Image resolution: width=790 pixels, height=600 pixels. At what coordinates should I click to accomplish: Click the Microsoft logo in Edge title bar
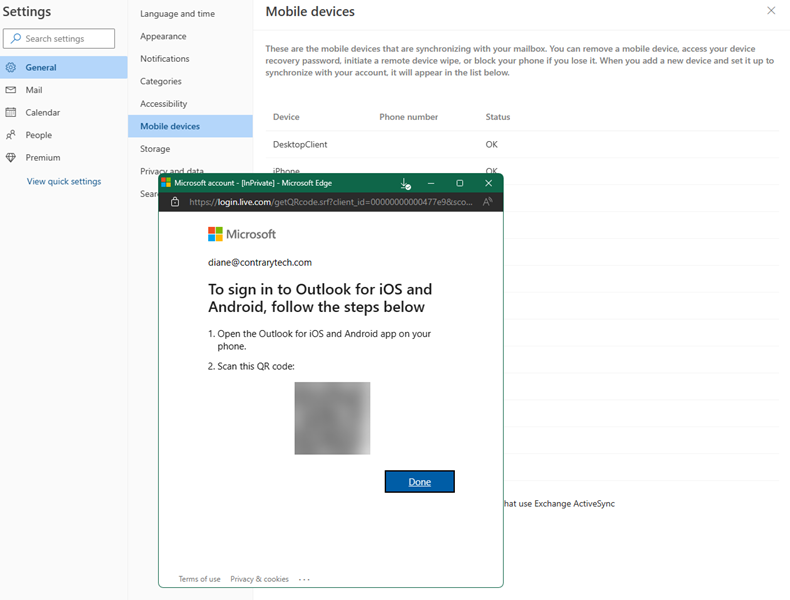point(166,183)
